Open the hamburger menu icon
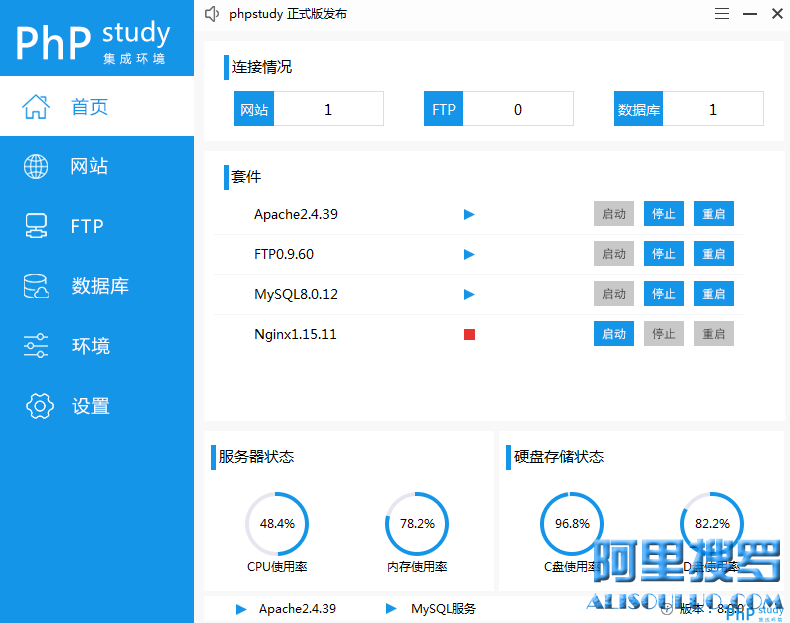The height and width of the screenshot is (623, 790). click(x=722, y=14)
